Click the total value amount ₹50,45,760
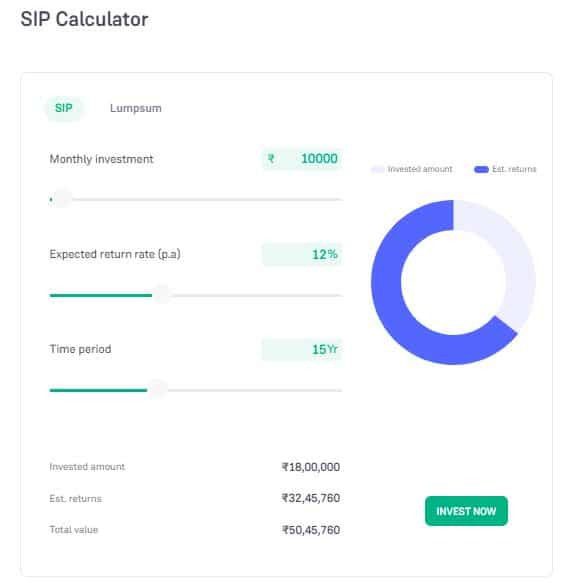This screenshot has height=583, width=567. 311,530
